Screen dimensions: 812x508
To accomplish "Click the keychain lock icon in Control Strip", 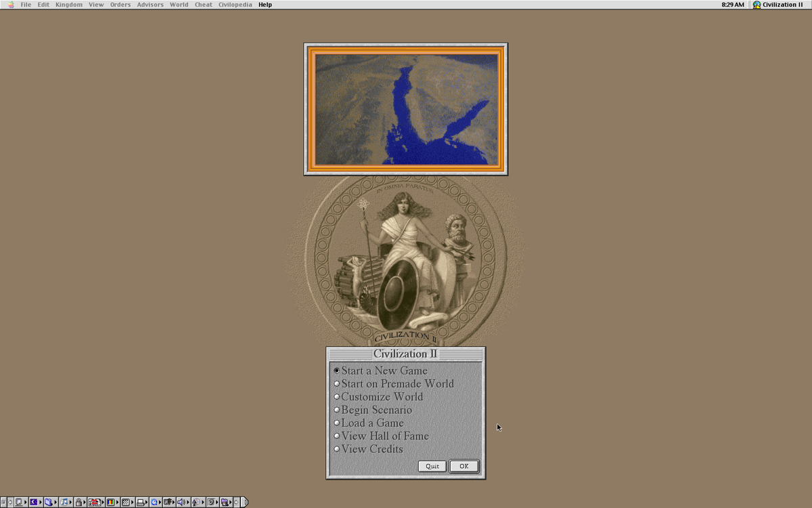I will [x=78, y=502].
